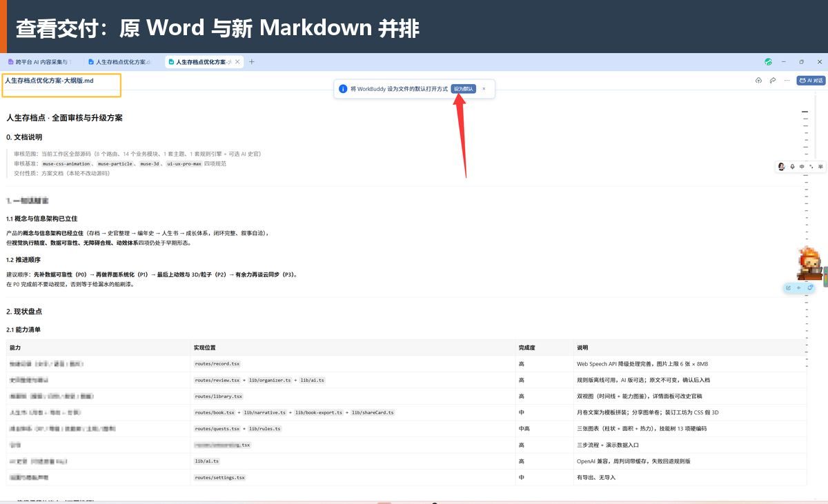Click the heading 人生存档点 · 全面审核与升级方案
Screen dimensions: 828x504
tap(64, 118)
